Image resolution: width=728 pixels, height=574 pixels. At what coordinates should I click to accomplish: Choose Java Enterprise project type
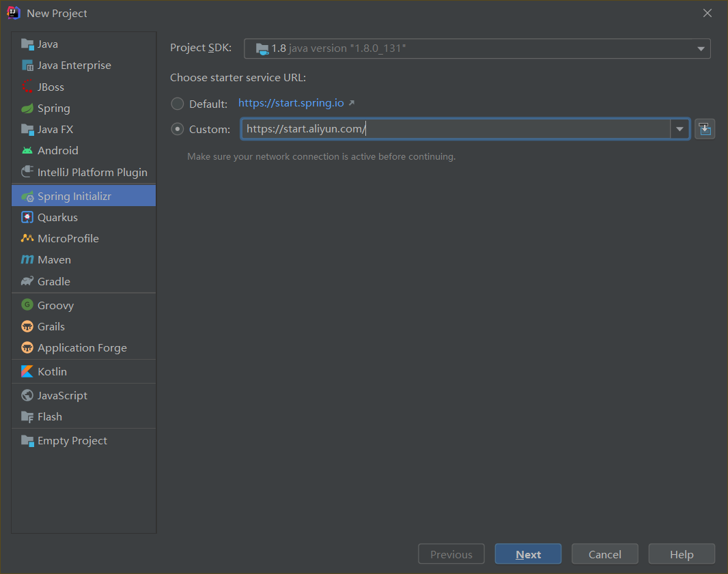(x=74, y=66)
